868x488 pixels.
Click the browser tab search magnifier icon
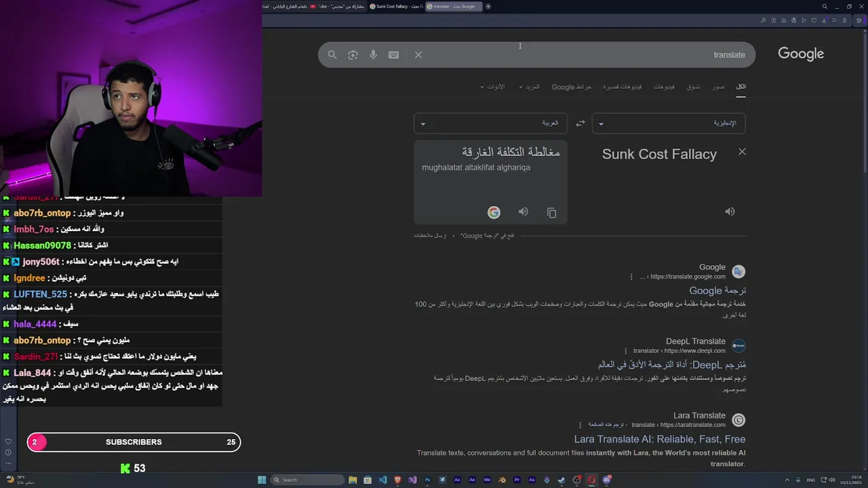[x=825, y=6]
